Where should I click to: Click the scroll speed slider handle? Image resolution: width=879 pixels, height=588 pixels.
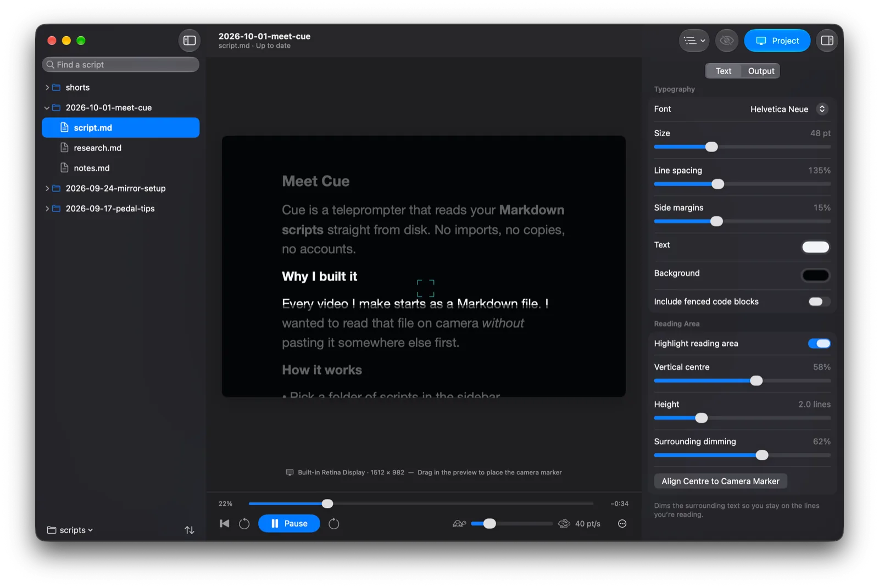pyautogui.click(x=489, y=524)
